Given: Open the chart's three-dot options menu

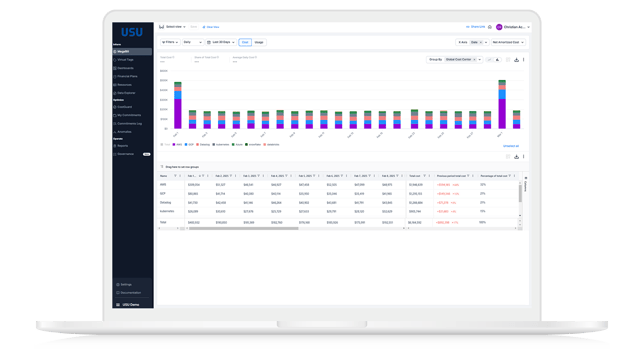Looking at the screenshot, I should (524, 60).
